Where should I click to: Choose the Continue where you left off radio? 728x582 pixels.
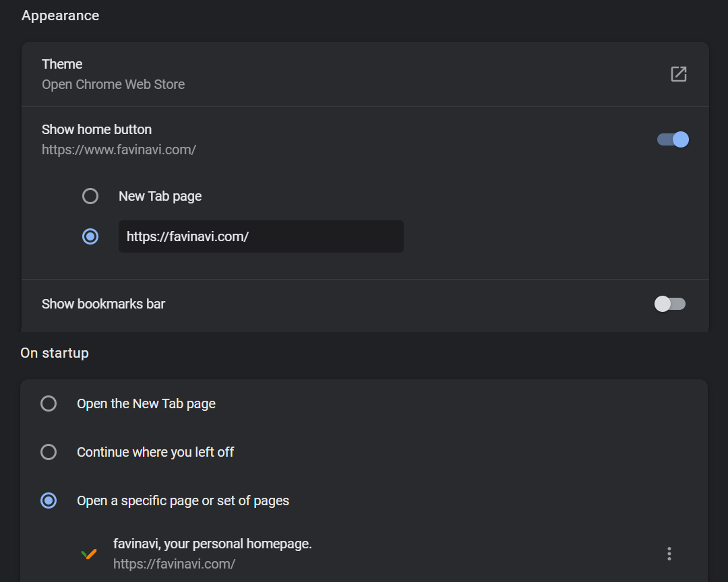point(49,452)
